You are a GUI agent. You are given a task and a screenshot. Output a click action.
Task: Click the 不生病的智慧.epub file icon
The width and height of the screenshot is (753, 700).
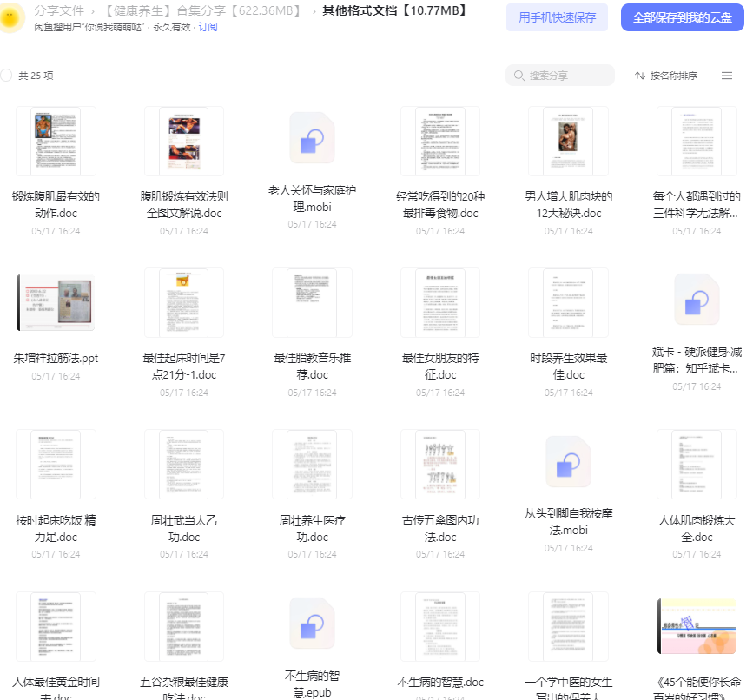(312, 624)
